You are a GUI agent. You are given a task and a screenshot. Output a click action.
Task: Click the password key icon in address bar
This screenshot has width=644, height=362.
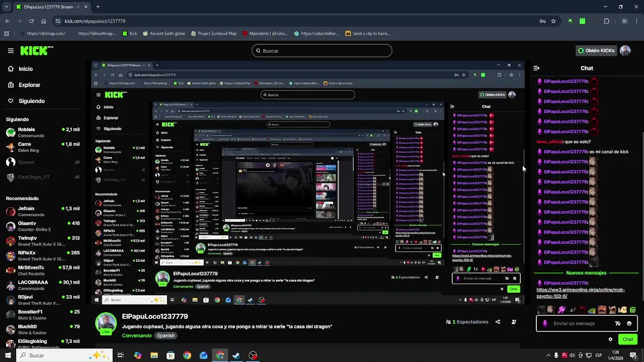pos(542,21)
